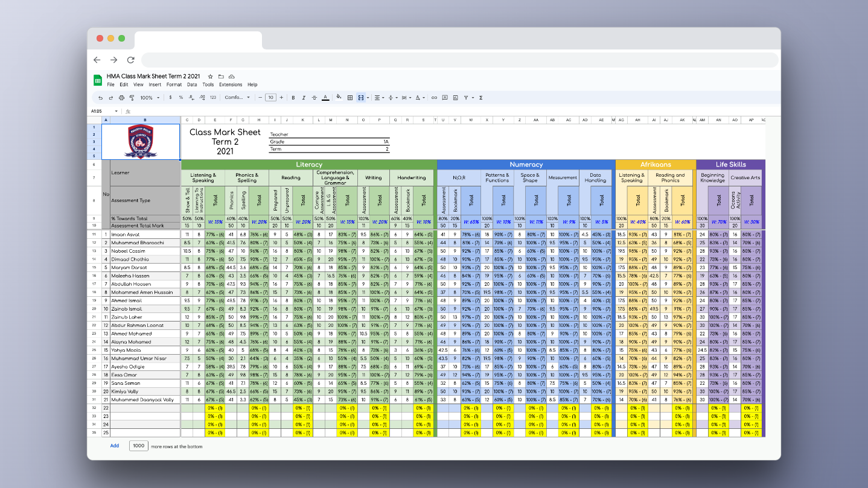This screenshot has width=868, height=488.
Task: Open the borders tool in toolbar
Action: (349, 98)
